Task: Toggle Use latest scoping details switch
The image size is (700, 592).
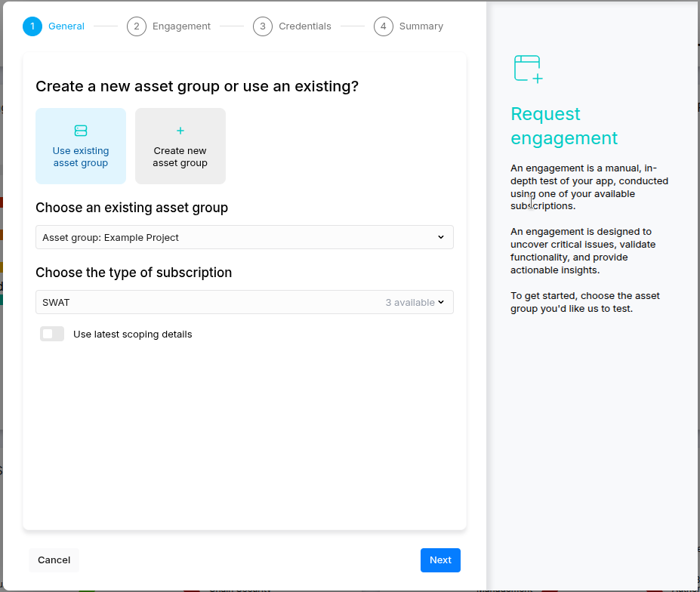Action: tap(52, 334)
